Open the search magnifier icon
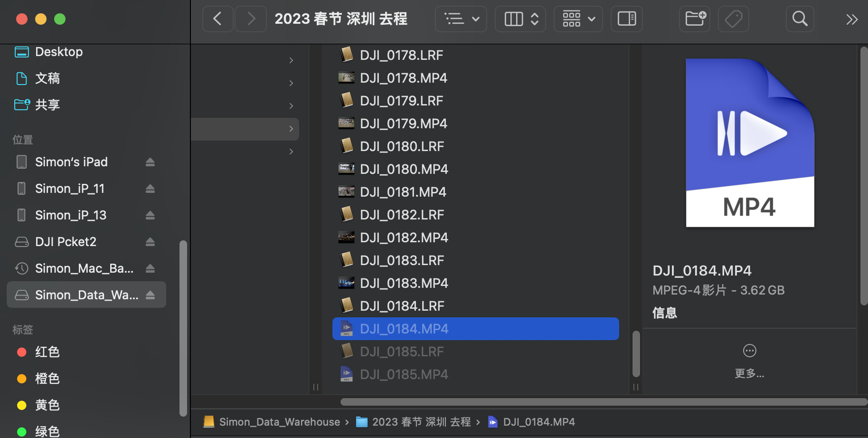The height and width of the screenshot is (438, 868). point(800,19)
